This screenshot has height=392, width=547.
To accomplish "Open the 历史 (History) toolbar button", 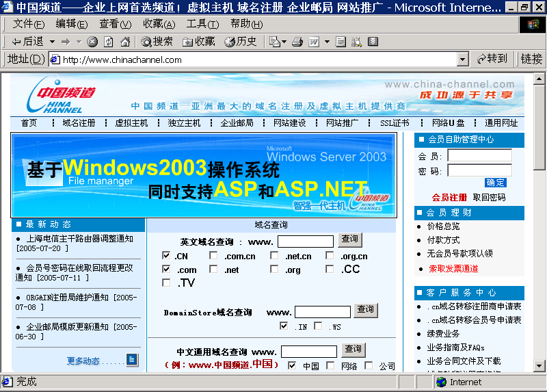I will click(x=240, y=42).
